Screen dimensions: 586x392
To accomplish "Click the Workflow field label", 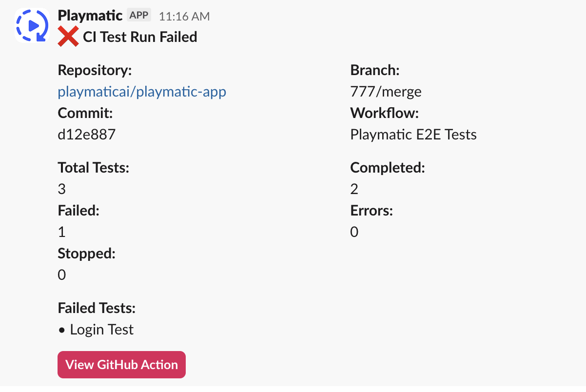I will pos(384,113).
